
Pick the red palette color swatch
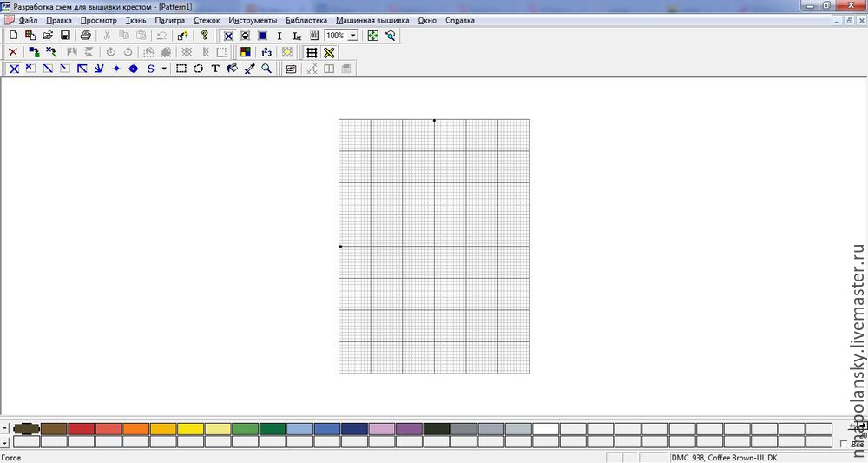point(82,428)
